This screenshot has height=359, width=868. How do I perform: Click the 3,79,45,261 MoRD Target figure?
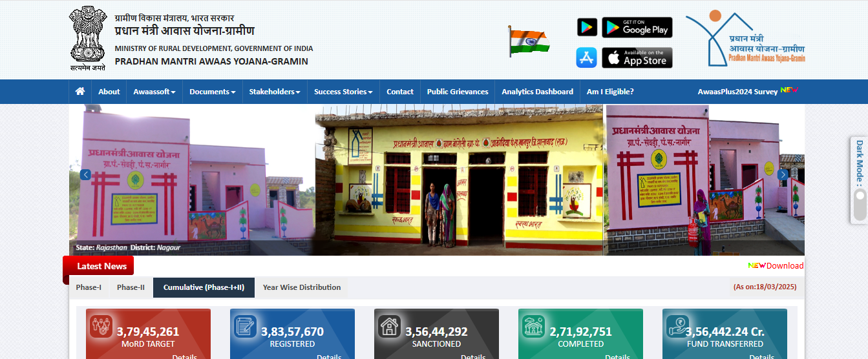148,332
